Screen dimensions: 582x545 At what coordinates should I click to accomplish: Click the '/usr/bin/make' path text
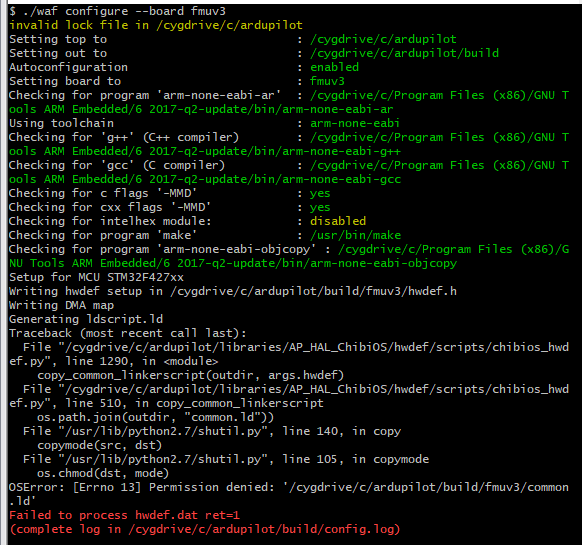(x=355, y=235)
